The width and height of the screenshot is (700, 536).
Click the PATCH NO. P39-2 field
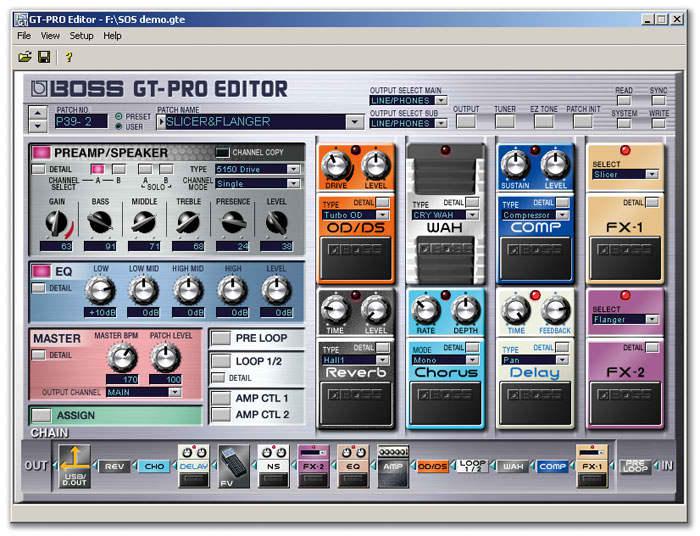tap(81, 121)
